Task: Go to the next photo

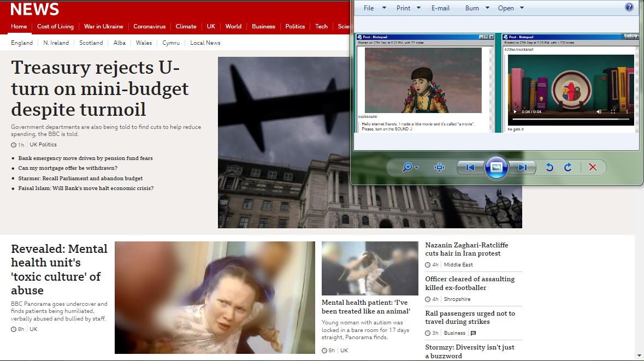Action: 522,167
